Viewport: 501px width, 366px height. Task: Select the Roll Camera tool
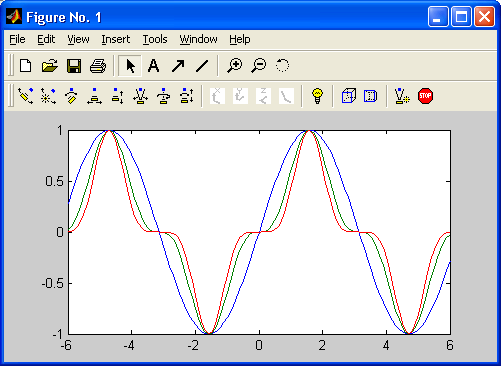click(163, 96)
